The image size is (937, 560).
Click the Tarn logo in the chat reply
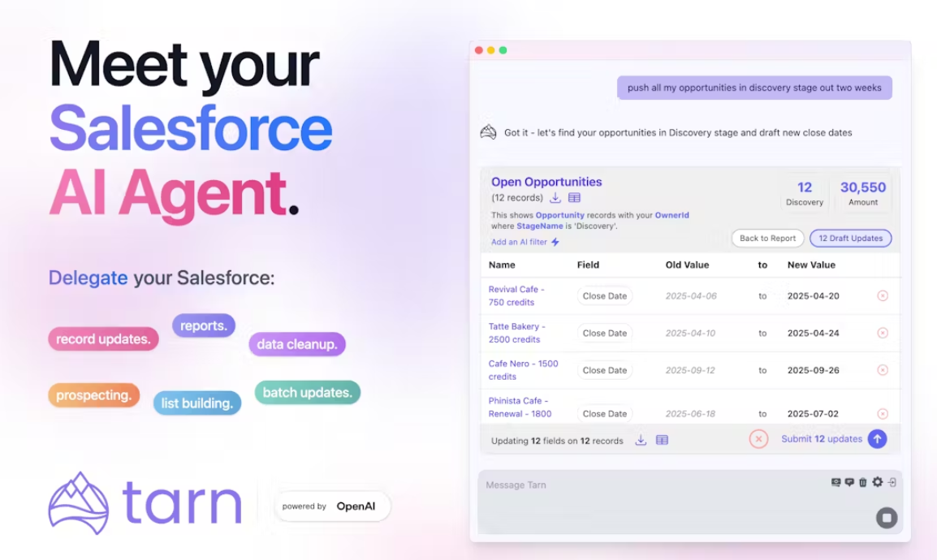pos(488,132)
